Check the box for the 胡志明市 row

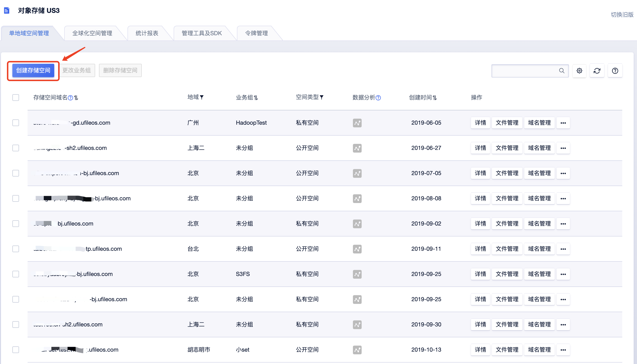(16, 350)
